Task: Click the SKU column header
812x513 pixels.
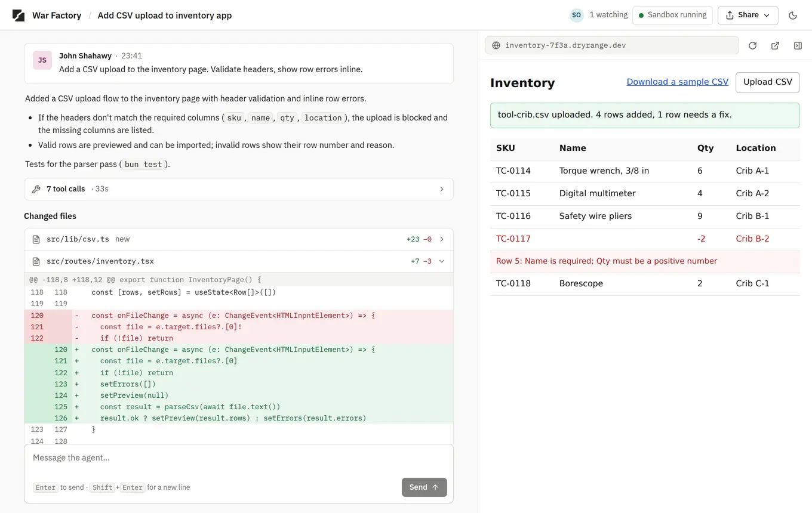Action: pos(505,148)
